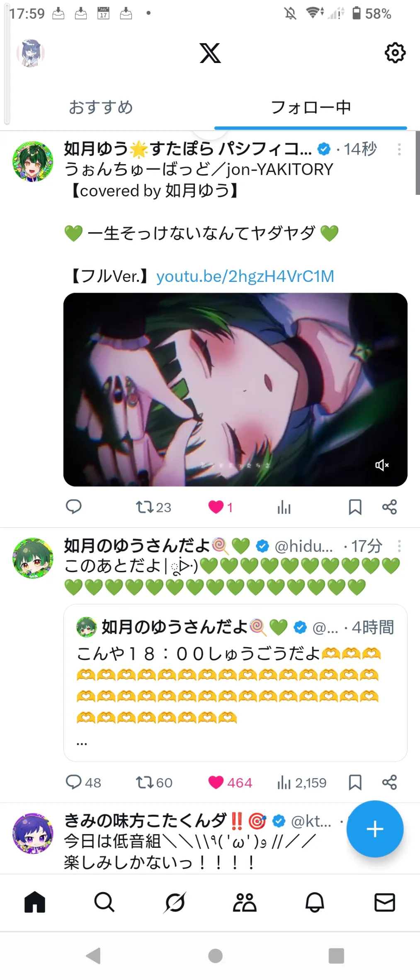
Task: Open Communities in bottom navigation
Action: pos(245,902)
